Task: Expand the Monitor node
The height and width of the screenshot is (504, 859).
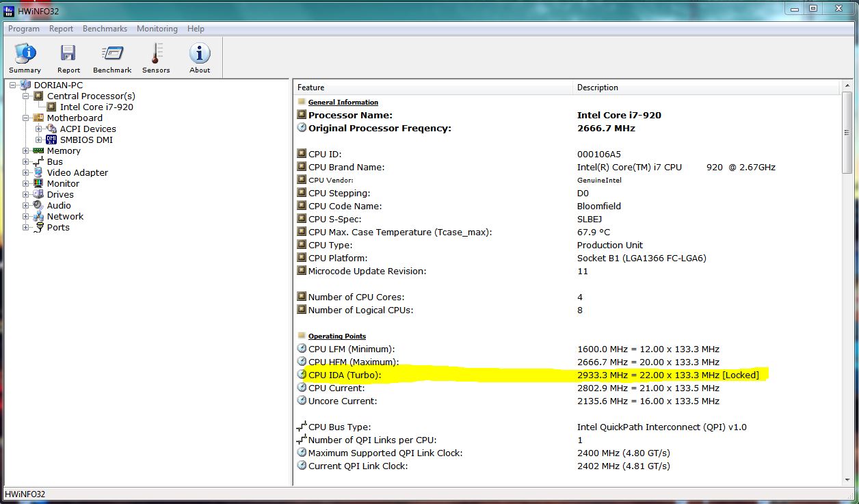Action: pos(25,183)
